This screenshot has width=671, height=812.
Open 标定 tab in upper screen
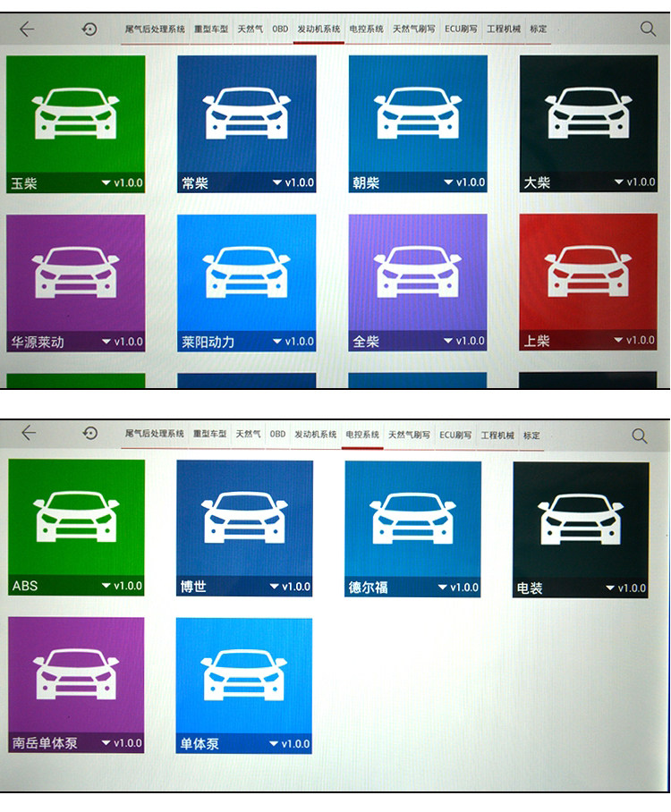[538, 30]
